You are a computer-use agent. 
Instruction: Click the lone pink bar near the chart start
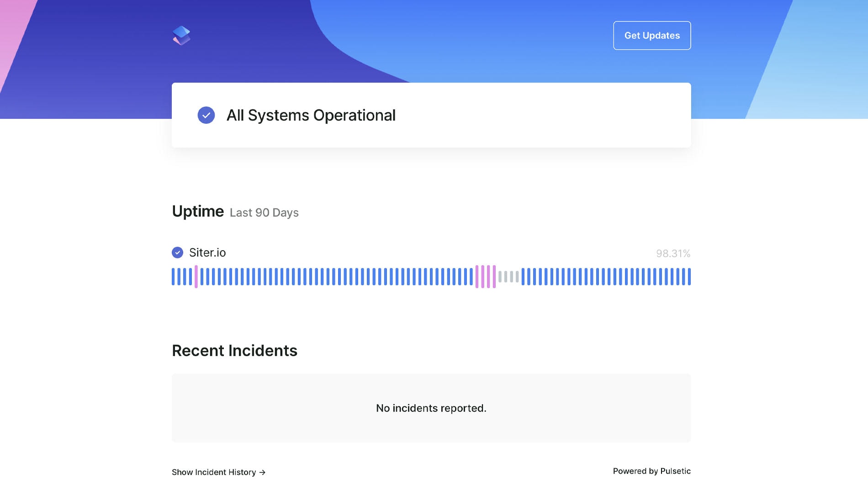click(x=196, y=277)
